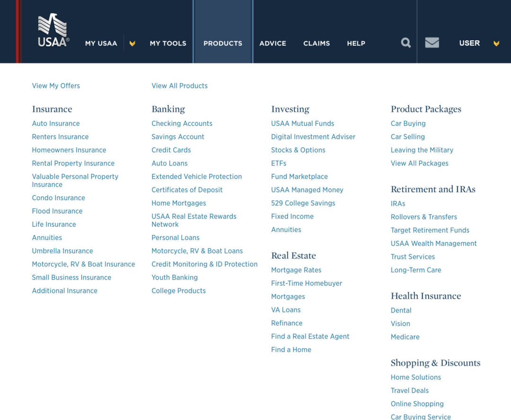The image size is (511, 420).
Task: Go to Rollovers & Transfers
Action: coord(423,217)
